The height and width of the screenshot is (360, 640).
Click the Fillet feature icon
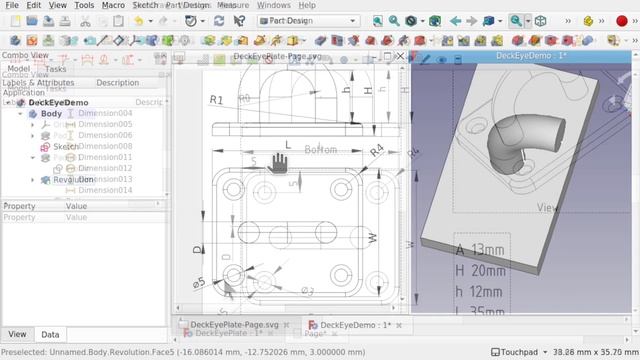click(518, 40)
